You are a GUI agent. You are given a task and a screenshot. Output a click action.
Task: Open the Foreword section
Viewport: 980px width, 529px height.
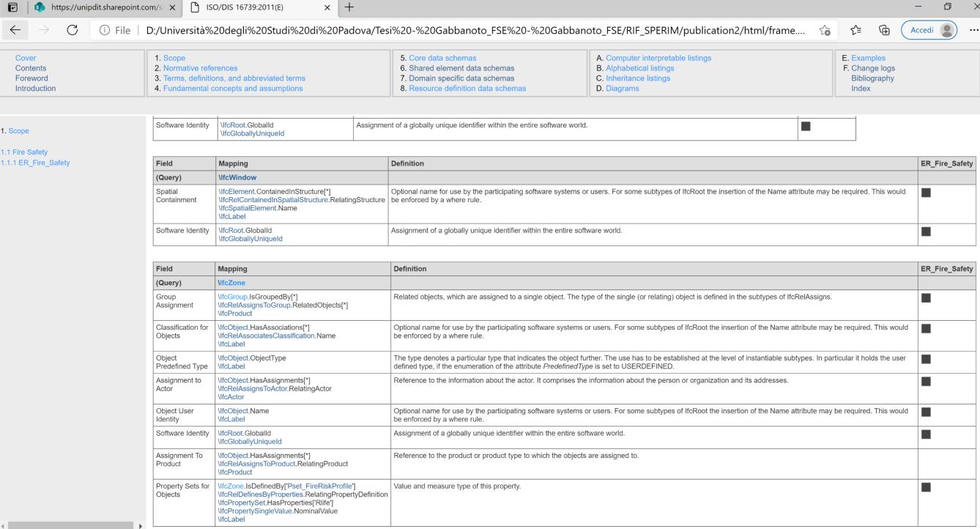click(31, 78)
